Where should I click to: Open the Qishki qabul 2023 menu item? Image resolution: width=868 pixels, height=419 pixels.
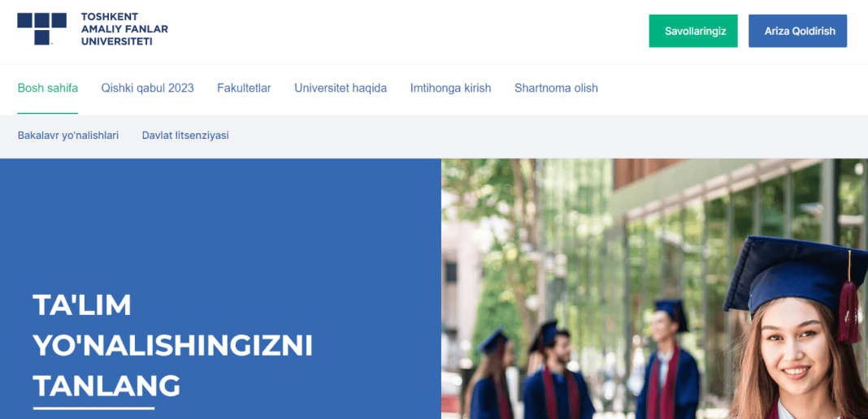147,88
